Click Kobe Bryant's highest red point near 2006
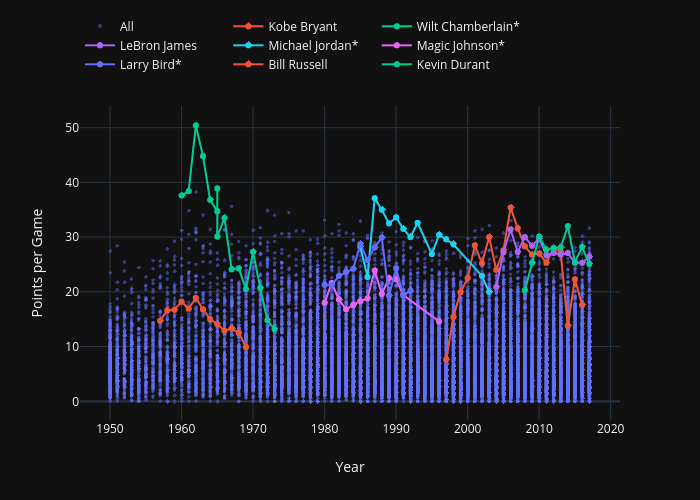700x500 pixels. coord(511,208)
